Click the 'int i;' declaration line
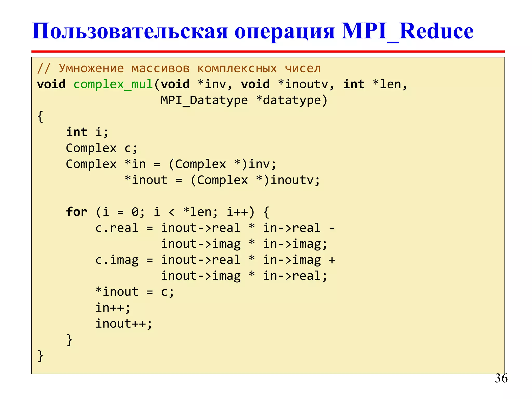Viewport: 532px width, 399px height. pos(87,132)
